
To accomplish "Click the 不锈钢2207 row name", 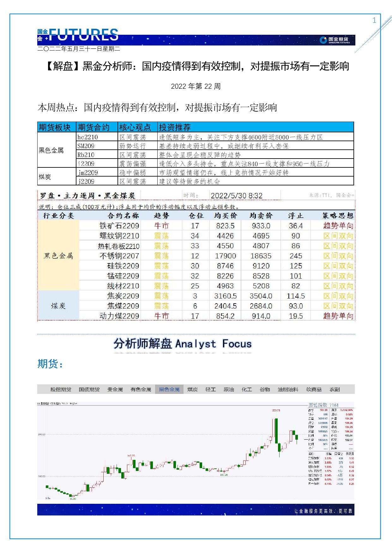I will point(119,256).
